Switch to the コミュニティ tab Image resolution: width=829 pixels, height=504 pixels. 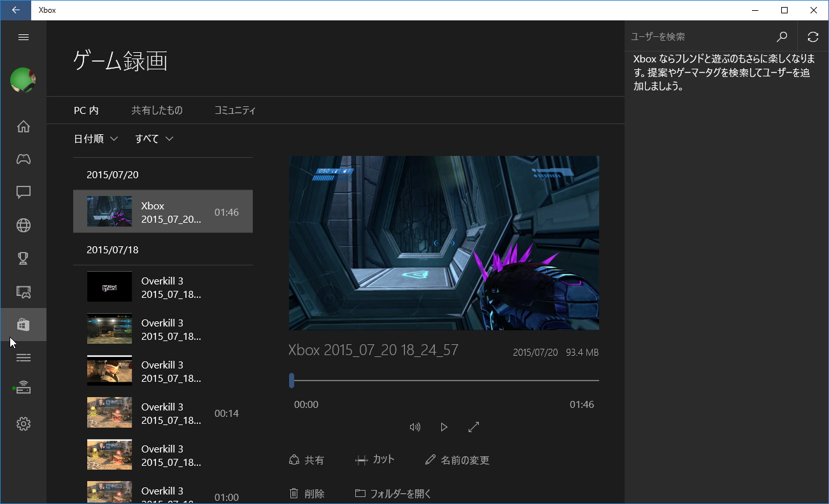point(235,111)
